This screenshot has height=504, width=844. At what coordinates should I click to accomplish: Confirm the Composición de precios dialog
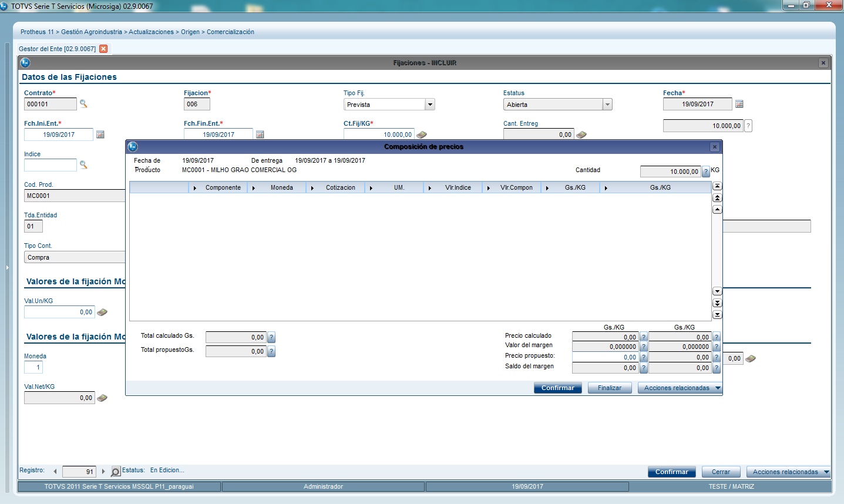pyautogui.click(x=558, y=388)
